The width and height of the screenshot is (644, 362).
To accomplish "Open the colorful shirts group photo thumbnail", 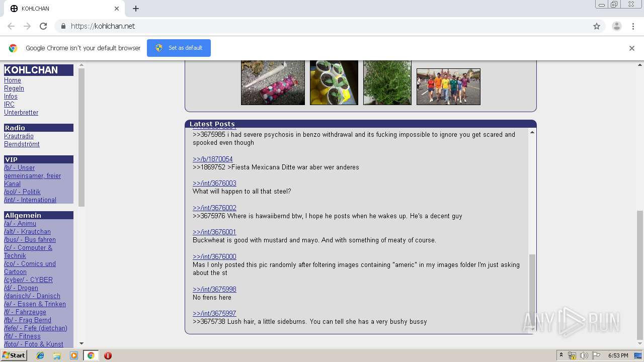I will [x=448, y=86].
